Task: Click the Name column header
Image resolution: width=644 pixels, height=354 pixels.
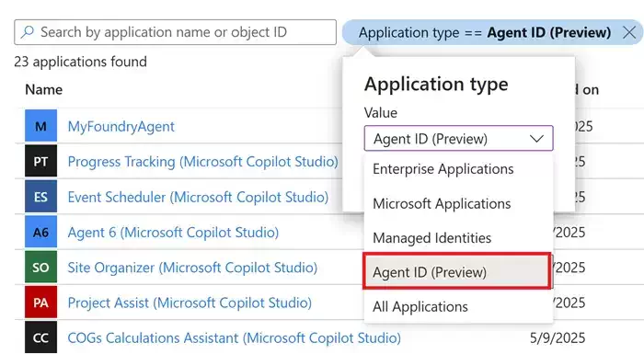Action: pyautogui.click(x=43, y=89)
